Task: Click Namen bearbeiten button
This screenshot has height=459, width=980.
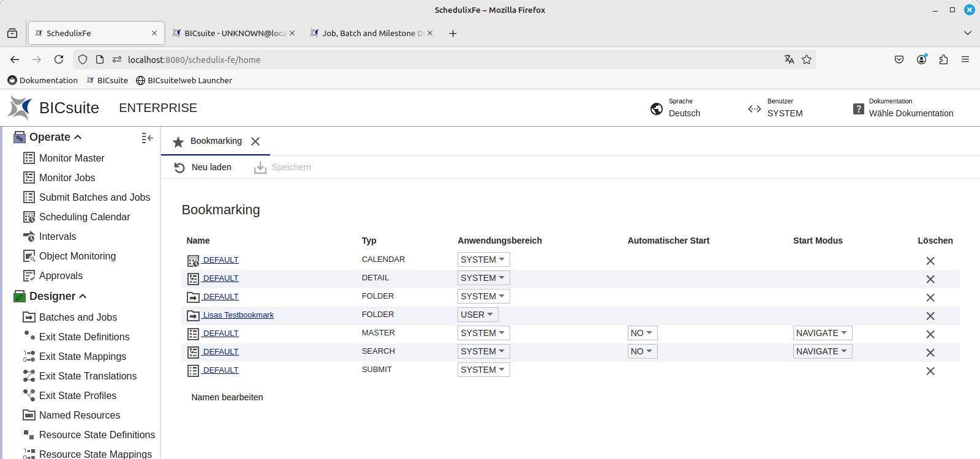Action: [x=227, y=397]
